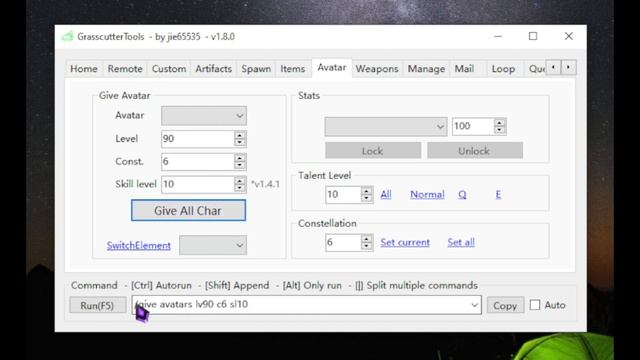
Task: Switch to the Weapons tab
Action: point(377,69)
